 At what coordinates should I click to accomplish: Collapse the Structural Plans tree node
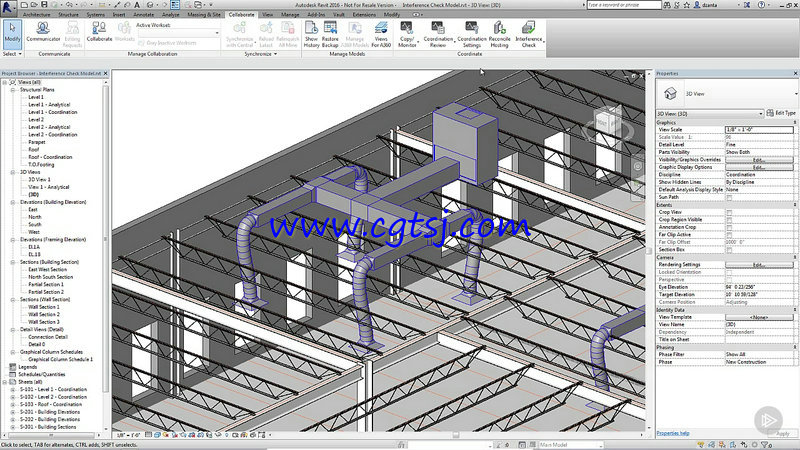tap(13, 90)
